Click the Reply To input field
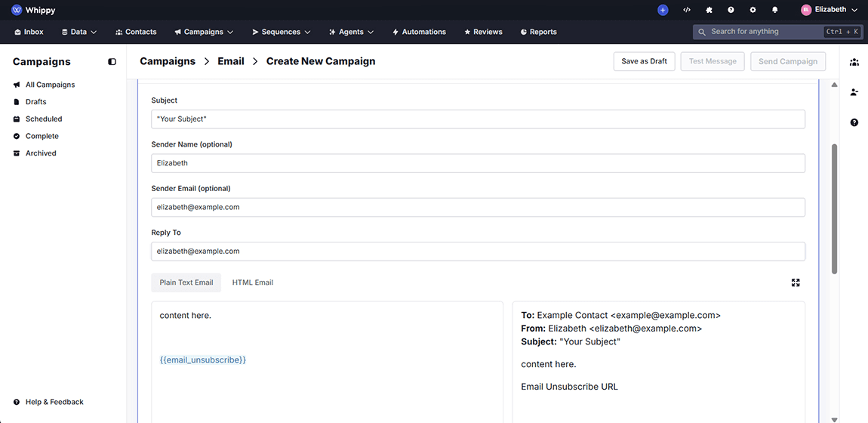 pos(479,252)
